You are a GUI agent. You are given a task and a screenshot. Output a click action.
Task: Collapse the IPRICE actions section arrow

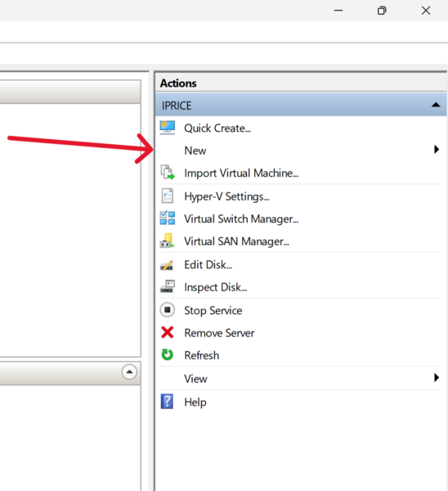(436, 105)
